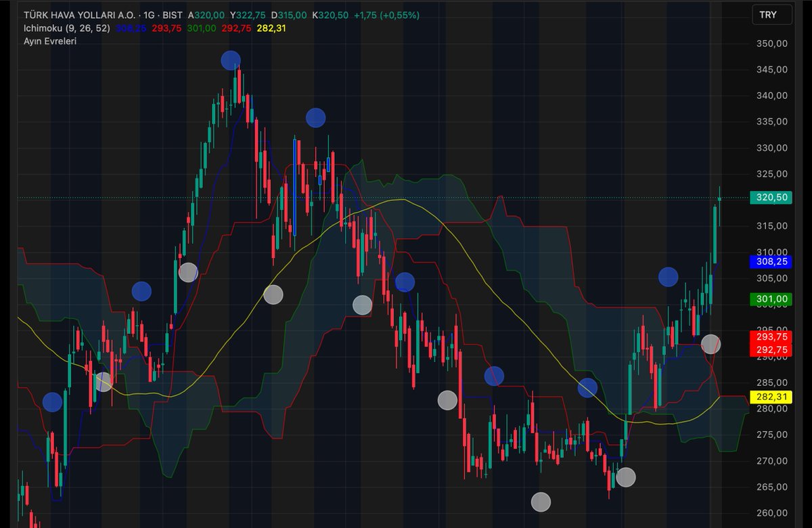Click the open value A320,00
Screen dimensions: 812x528
click(x=207, y=15)
